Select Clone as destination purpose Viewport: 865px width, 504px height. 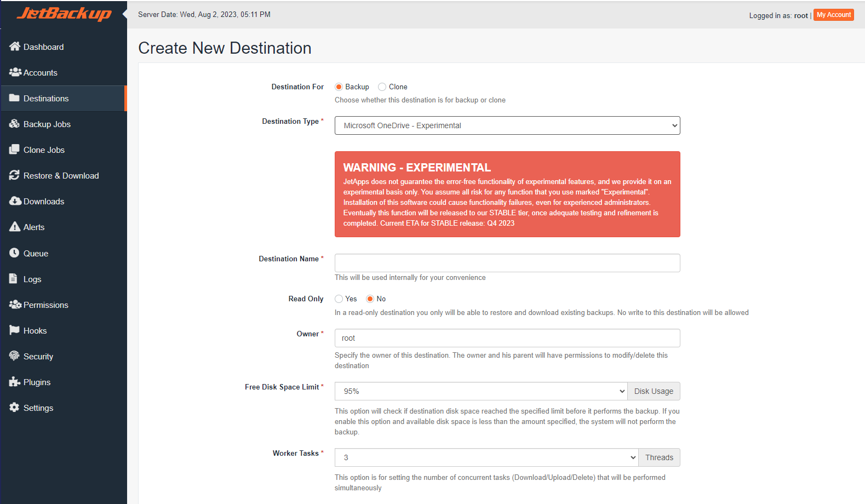382,87
